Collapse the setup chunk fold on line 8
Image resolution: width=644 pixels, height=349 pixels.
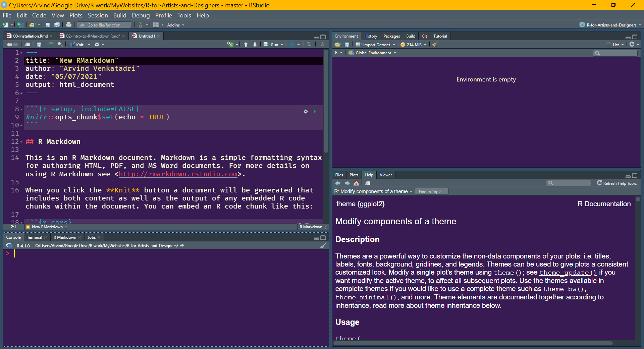21,109
